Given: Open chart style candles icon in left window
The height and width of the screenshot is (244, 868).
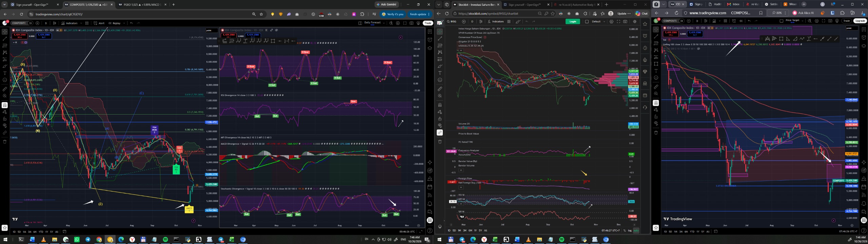Looking at the screenshot, I should click(55, 23).
